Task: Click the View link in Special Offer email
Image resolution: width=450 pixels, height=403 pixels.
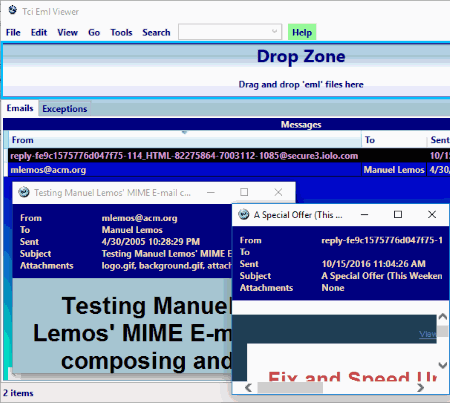Action: click(428, 334)
